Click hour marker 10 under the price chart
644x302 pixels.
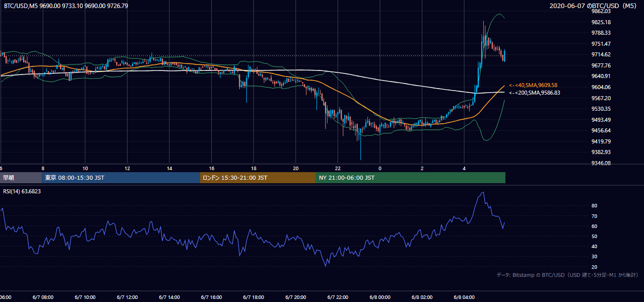coord(85,168)
